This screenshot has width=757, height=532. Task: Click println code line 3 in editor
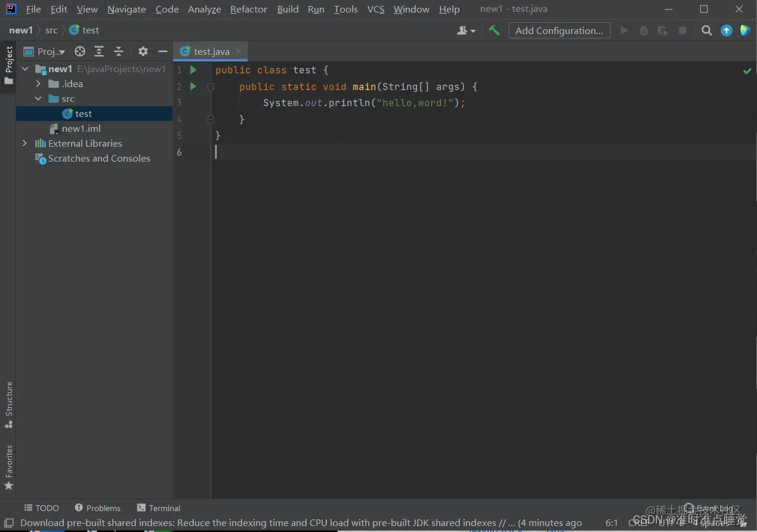tap(364, 103)
